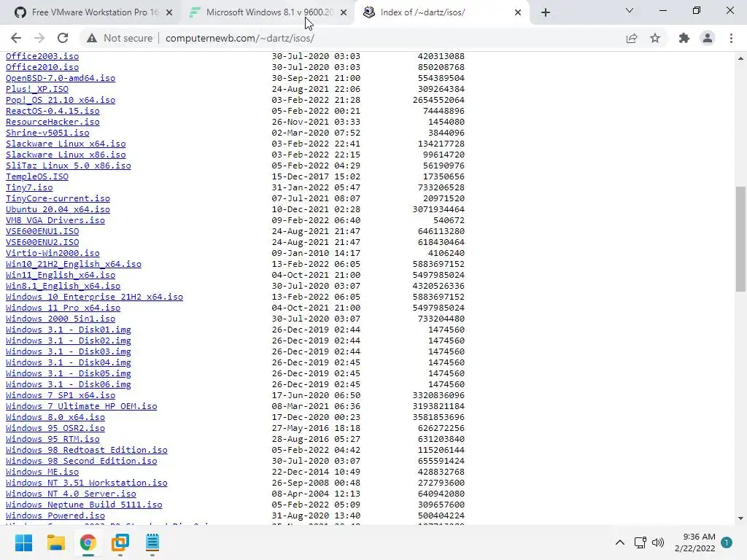Open VMware Workstation from taskbar

(x=120, y=542)
